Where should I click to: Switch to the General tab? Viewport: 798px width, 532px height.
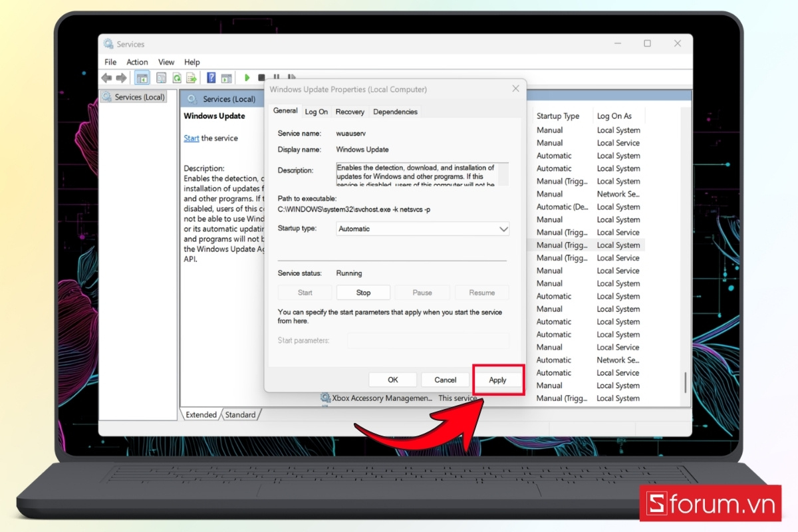[285, 111]
